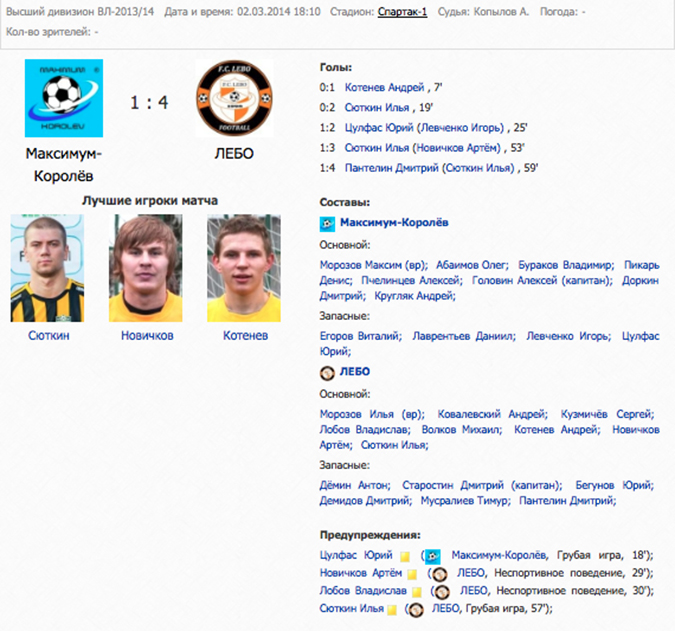The width and height of the screenshot is (675, 631).
Task: Click small ЛЕБО icon above its lineup
Action: coord(327,373)
